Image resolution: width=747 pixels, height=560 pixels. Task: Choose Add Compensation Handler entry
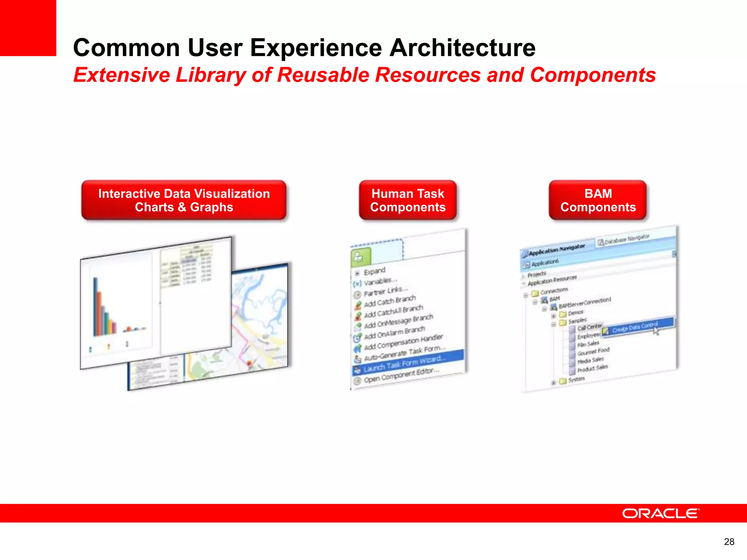[x=403, y=343]
